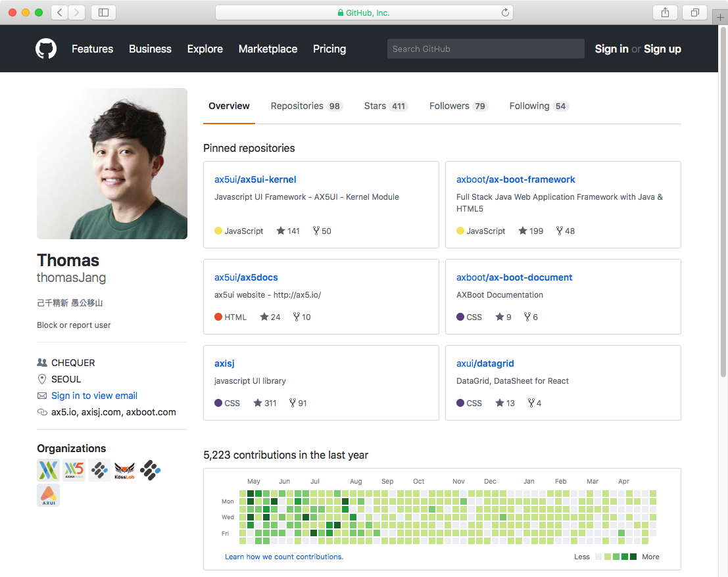This screenshot has width=728, height=577.
Task: View forks of axui/datagrid (4 forks)
Action: pos(535,403)
